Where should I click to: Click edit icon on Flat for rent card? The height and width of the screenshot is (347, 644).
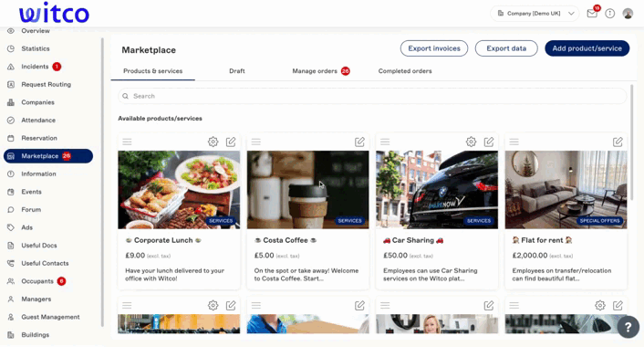[x=618, y=142]
